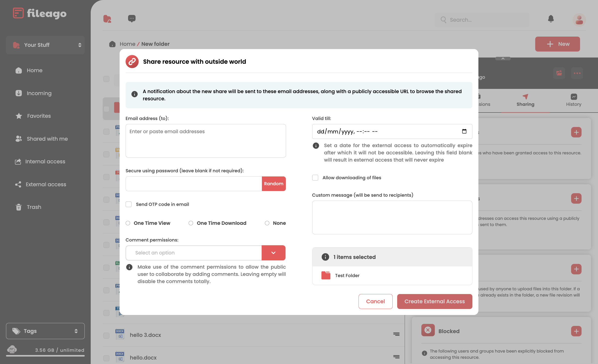
Task: Select the One Time Download option
Action: coord(191,223)
